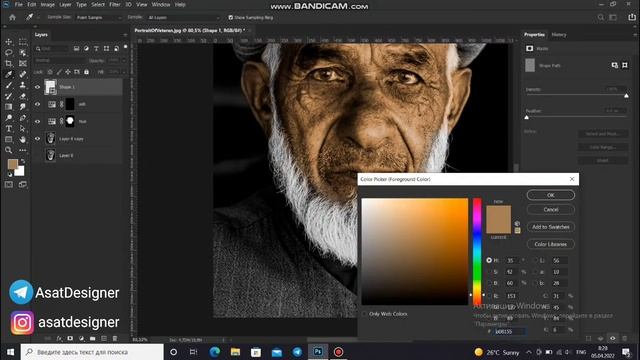Screen dimensions: 640x360
Task: Click the Color Libraries button
Action: click(x=551, y=244)
